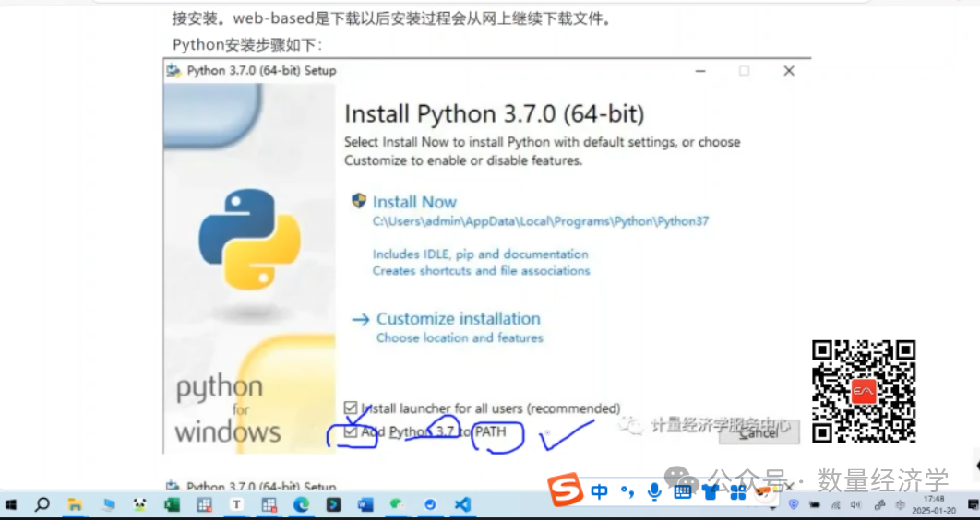The image size is (980, 520).
Task: Switch Sogou input mode via 中 button
Action: [600, 491]
